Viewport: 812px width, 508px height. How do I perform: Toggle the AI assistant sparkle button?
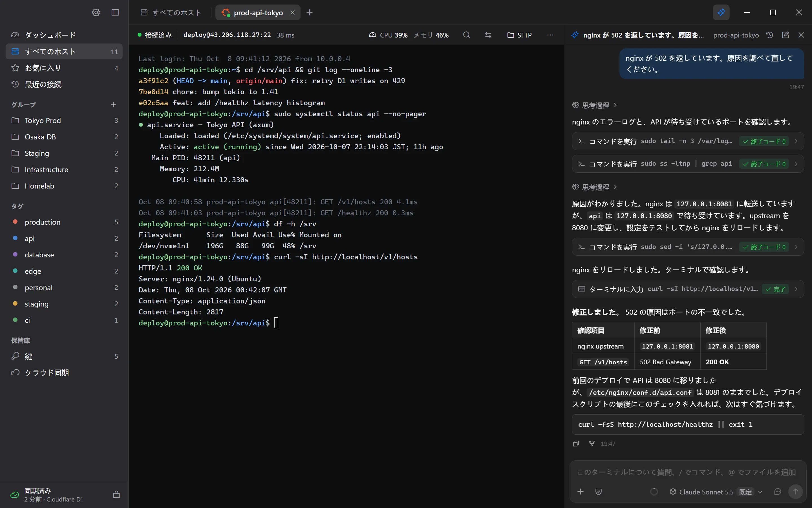pos(721,12)
